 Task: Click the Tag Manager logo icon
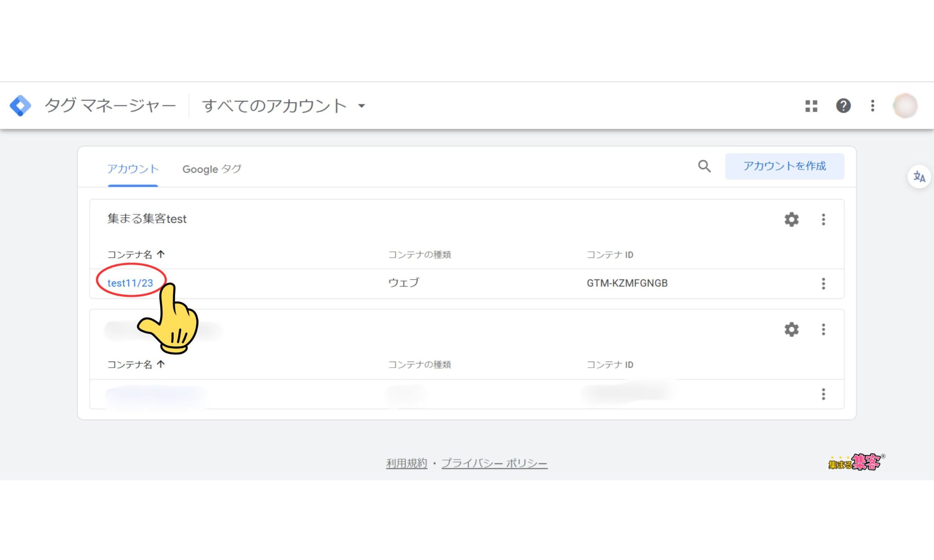pos(21,106)
